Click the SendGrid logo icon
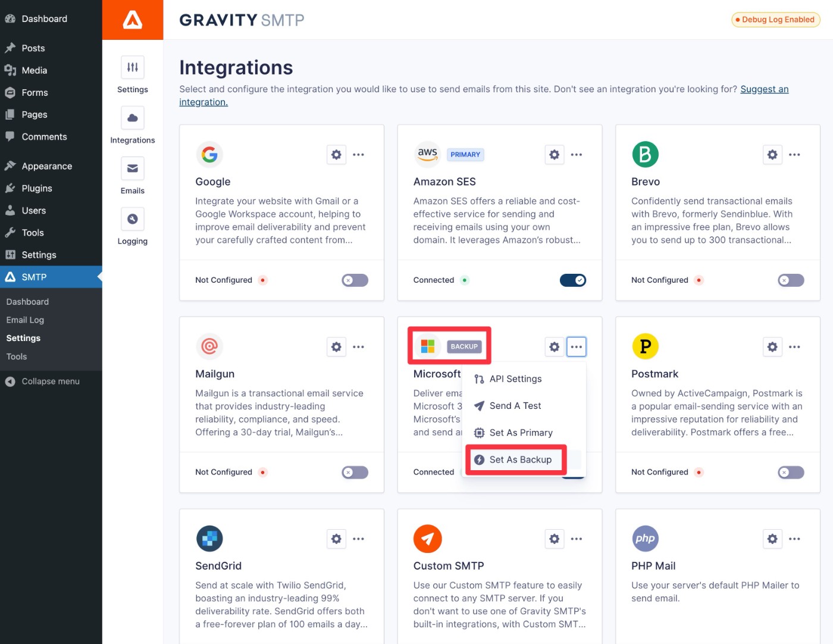Image resolution: width=833 pixels, height=644 pixels. [x=209, y=539]
